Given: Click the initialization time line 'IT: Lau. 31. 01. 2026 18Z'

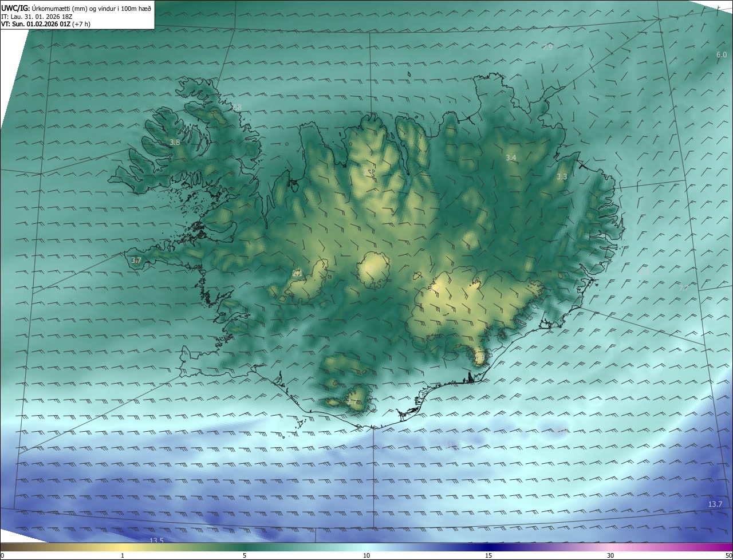Looking at the screenshot, I should tap(38, 16).
